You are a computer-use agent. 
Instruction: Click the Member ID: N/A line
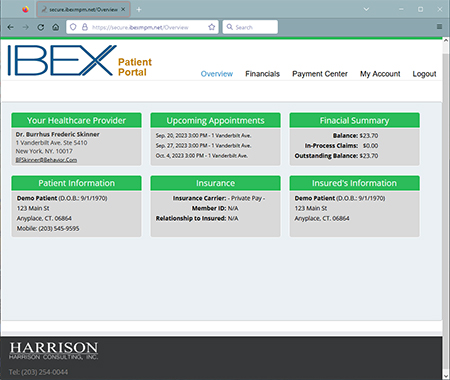pyautogui.click(x=215, y=208)
